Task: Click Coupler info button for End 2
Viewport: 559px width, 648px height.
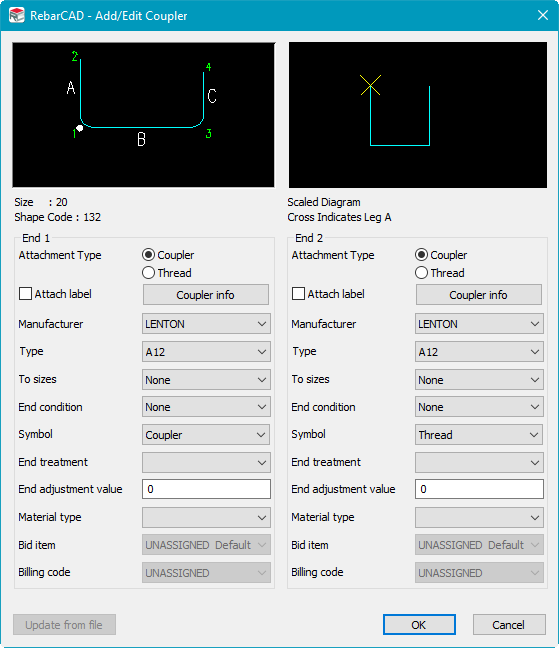Action: tap(479, 295)
